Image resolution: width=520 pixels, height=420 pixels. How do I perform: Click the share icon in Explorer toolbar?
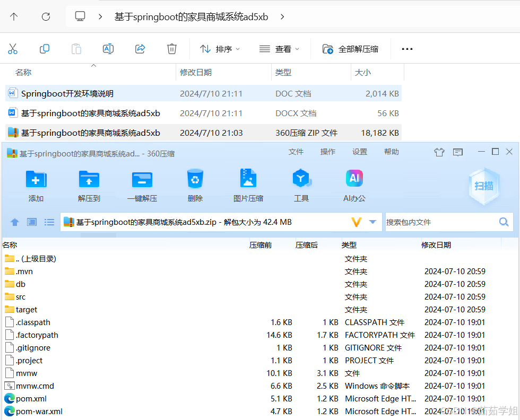point(140,49)
